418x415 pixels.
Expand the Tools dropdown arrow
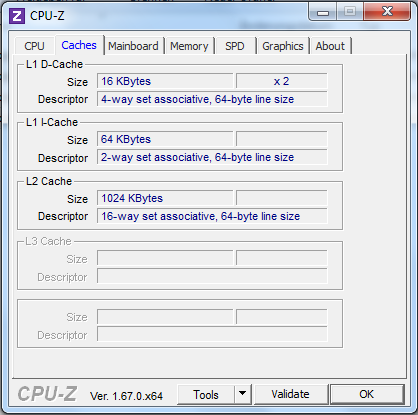tap(242, 394)
